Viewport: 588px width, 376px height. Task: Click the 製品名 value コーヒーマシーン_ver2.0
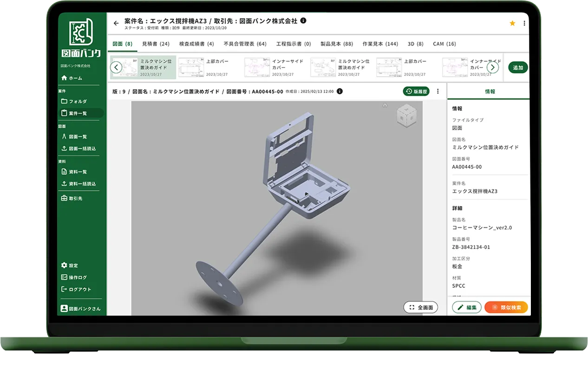[x=482, y=228]
